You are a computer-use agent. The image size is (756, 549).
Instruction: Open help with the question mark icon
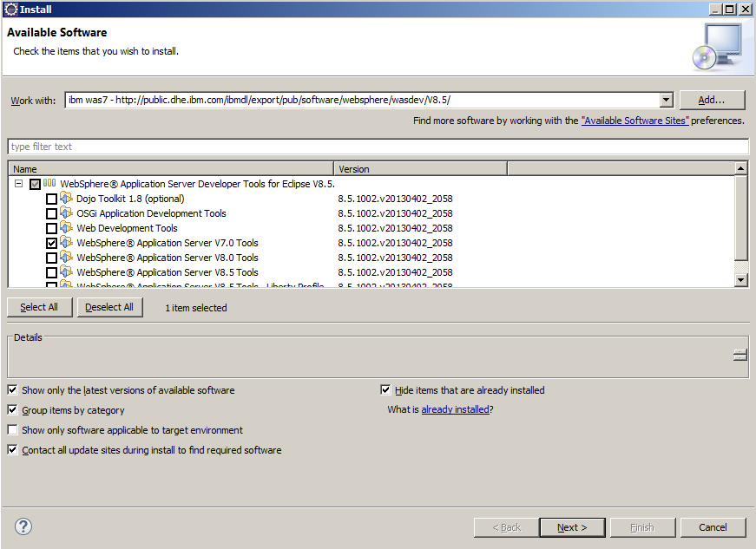point(23,526)
